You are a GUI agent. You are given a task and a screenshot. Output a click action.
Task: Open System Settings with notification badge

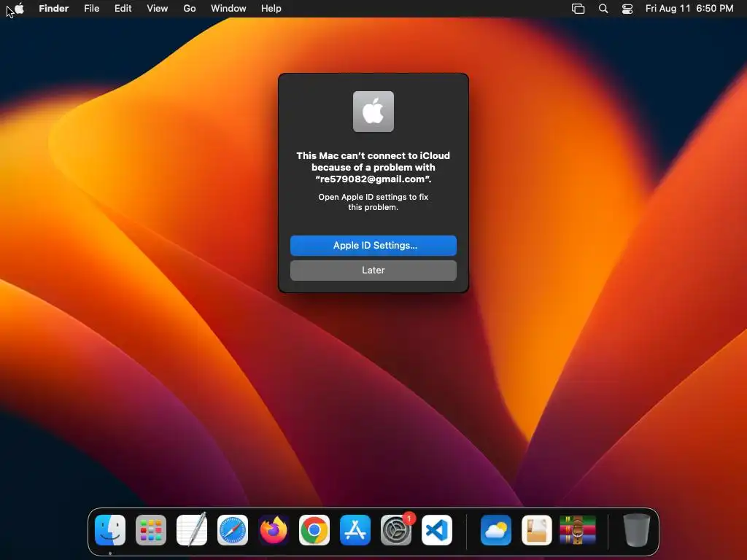tap(396, 530)
